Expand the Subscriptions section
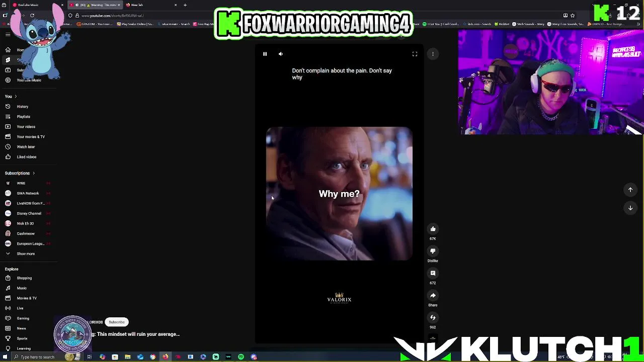 (20, 173)
